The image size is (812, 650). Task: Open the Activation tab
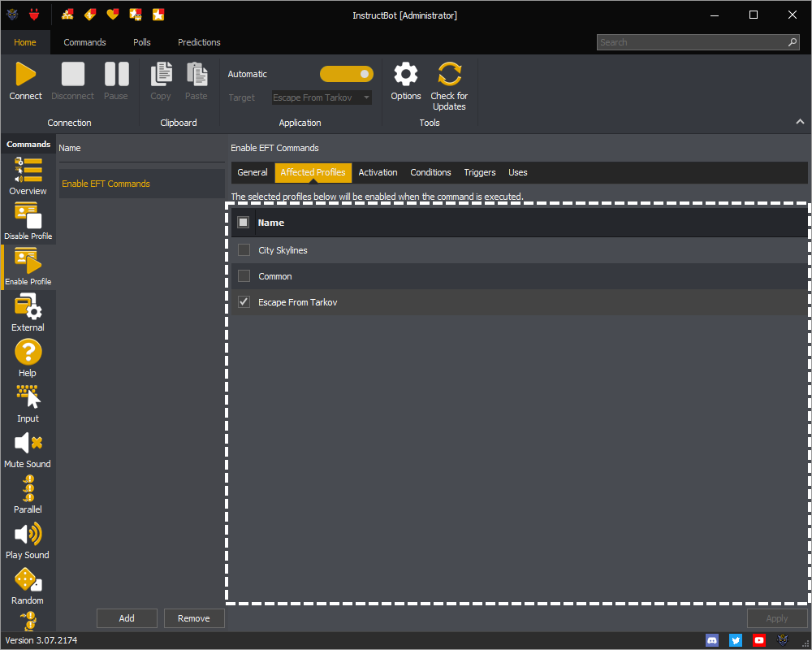[x=378, y=172]
